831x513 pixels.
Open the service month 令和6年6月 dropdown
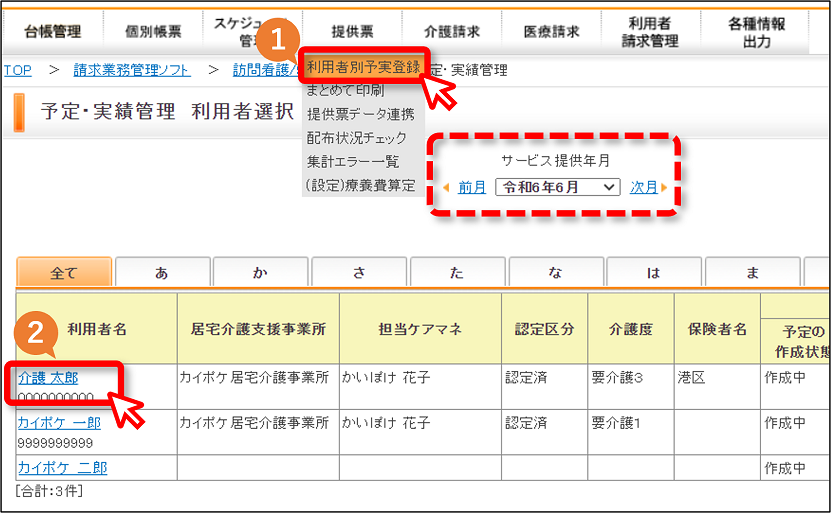point(558,187)
